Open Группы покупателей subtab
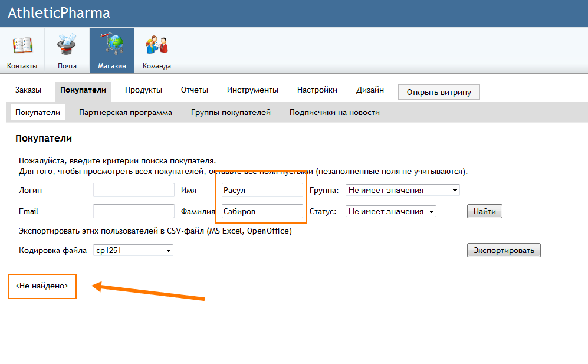 tap(231, 112)
